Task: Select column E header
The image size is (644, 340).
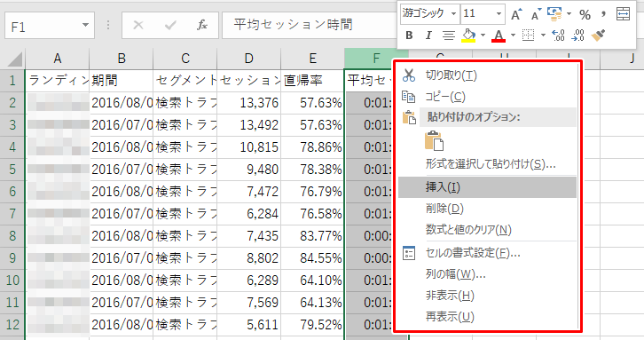Action: 313,59
